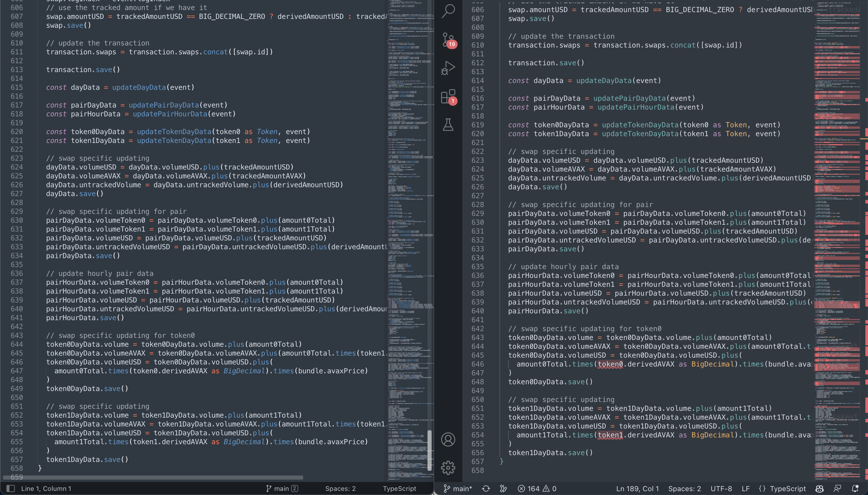Open Source Control view with 19 changes

(x=448, y=40)
